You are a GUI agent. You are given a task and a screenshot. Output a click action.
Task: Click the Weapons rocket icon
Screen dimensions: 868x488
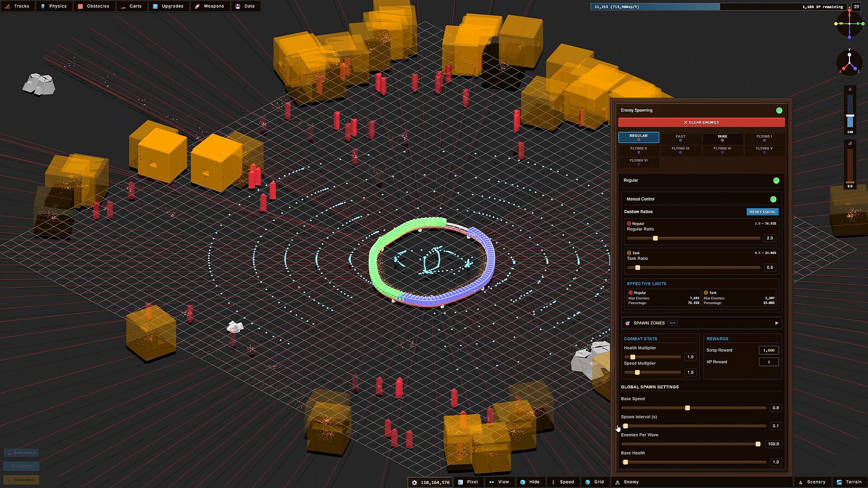tap(197, 6)
